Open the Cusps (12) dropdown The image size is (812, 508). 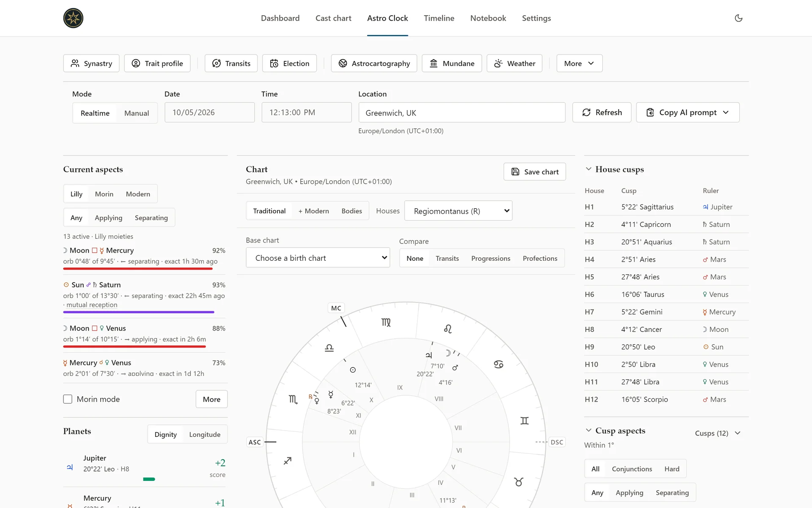click(x=718, y=433)
